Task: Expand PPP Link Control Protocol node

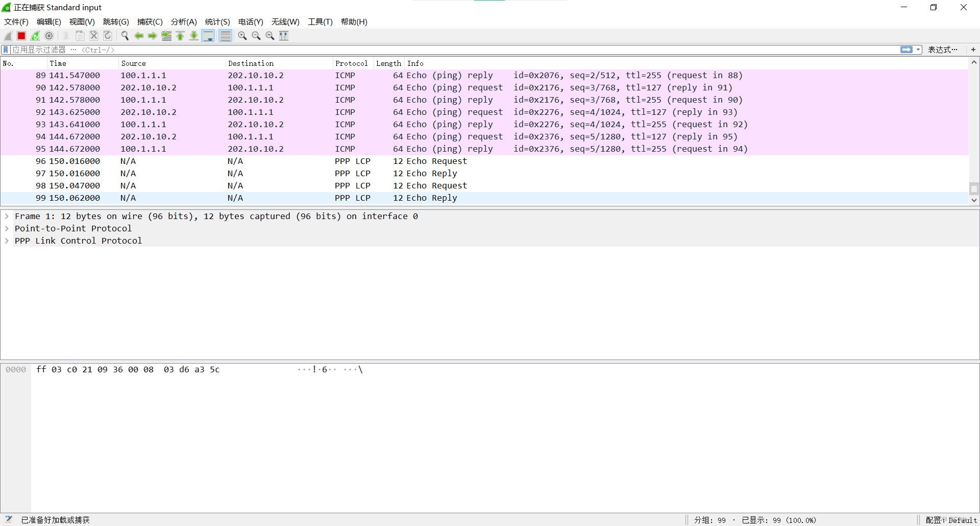Action: [7, 241]
